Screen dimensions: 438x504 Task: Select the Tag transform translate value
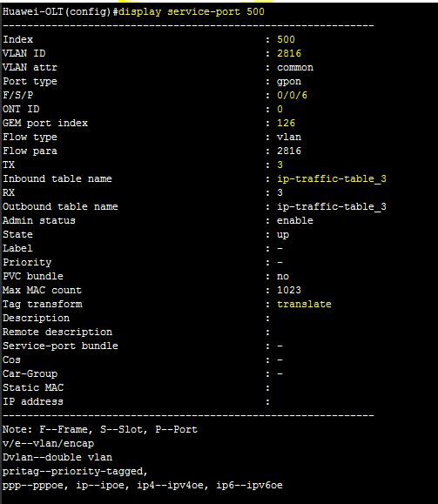coord(304,304)
